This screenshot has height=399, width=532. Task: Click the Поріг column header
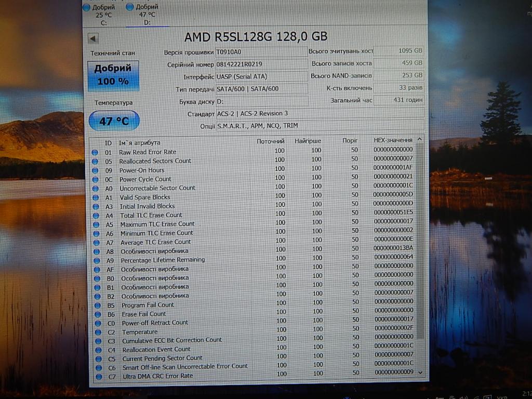pyautogui.click(x=350, y=140)
